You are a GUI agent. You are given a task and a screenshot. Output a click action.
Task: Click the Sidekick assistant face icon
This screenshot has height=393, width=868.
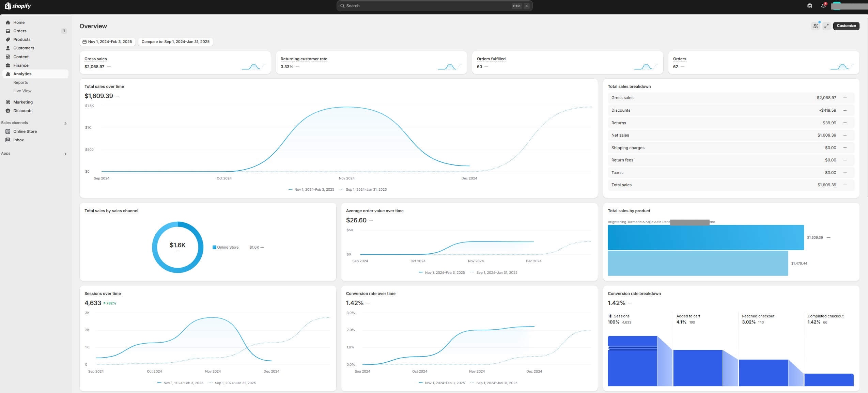pos(810,6)
